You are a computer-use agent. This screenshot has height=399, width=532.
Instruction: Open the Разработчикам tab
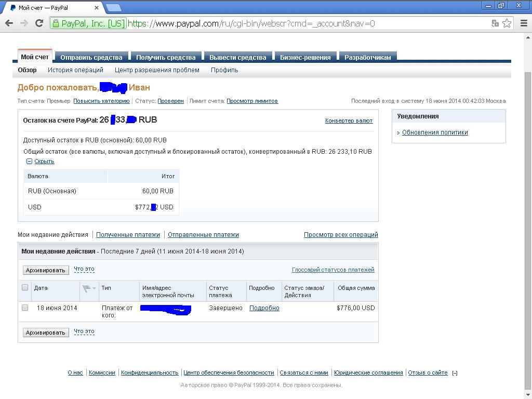click(368, 57)
